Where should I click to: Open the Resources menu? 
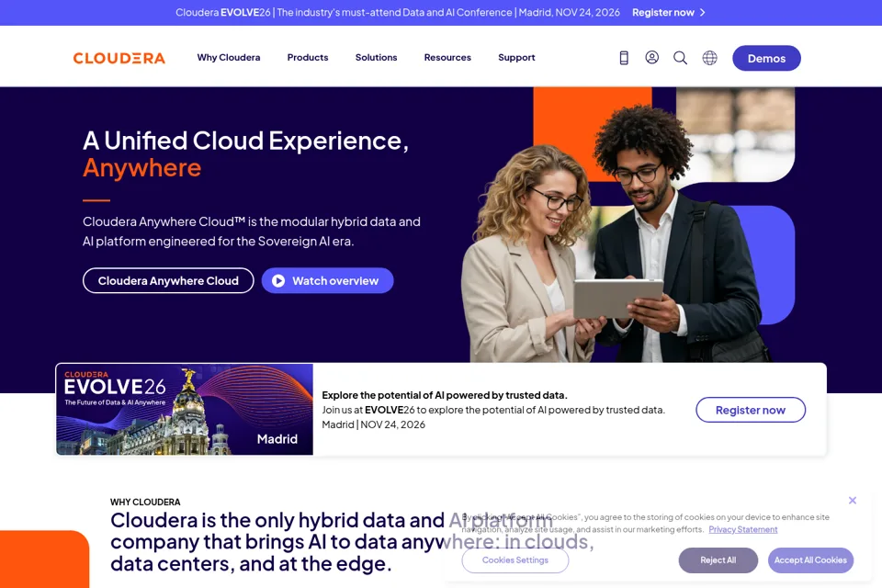click(447, 57)
